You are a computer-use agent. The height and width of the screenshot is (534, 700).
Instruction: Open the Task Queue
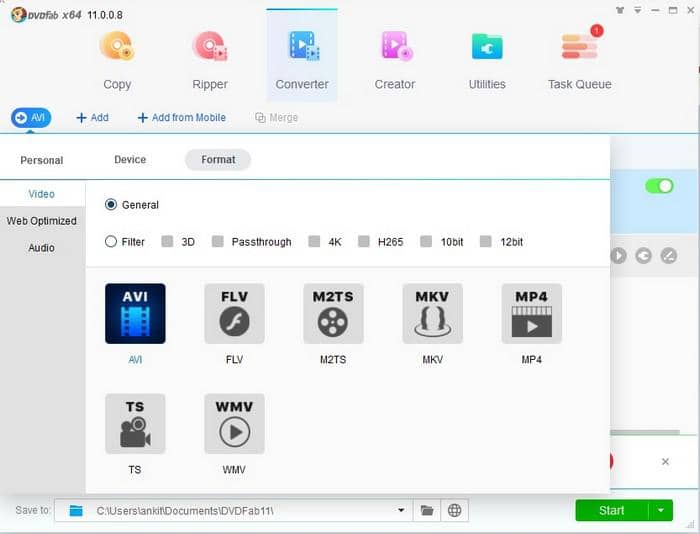pyautogui.click(x=579, y=61)
